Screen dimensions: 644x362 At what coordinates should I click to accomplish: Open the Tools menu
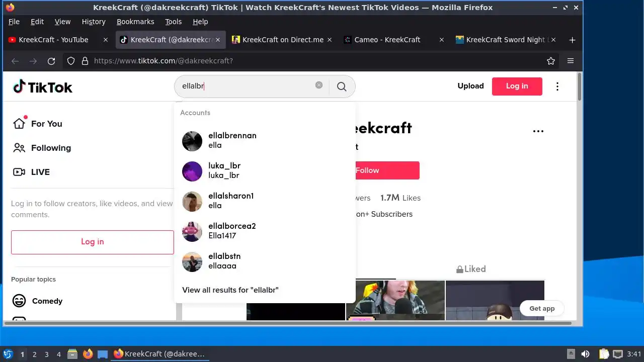pyautogui.click(x=174, y=22)
